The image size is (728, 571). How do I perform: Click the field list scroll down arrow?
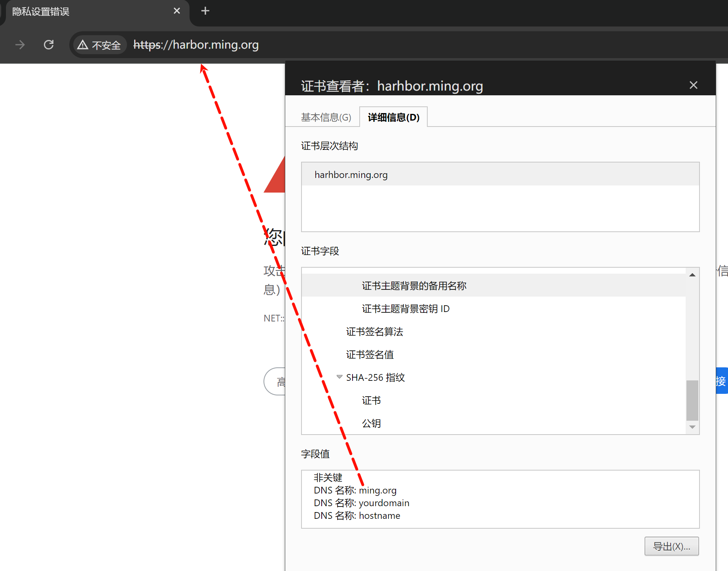coord(692,427)
